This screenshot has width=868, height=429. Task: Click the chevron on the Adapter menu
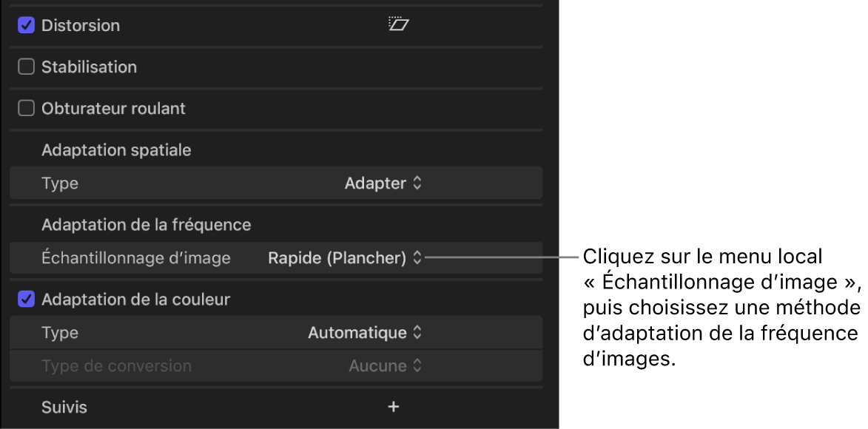[x=419, y=183]
